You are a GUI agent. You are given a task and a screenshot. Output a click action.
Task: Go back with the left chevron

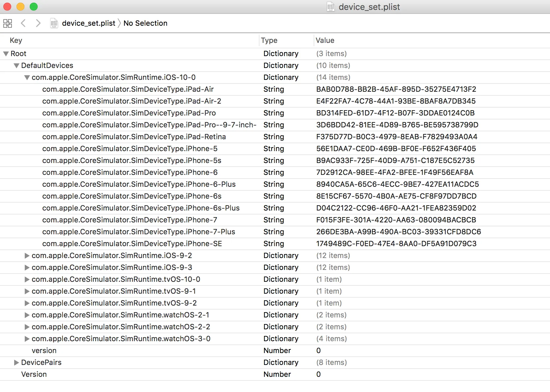pos(23,23)
